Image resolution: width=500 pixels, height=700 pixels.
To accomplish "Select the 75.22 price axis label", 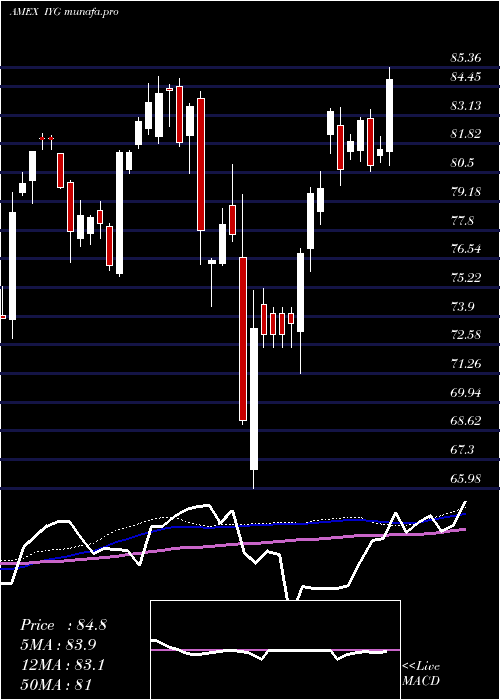I will pos(466,278).
